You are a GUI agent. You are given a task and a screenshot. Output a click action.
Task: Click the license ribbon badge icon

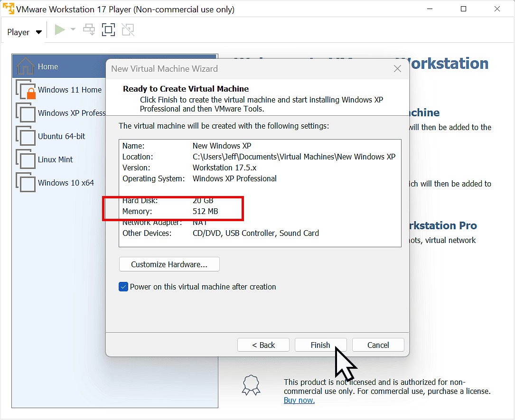(251, 385)
